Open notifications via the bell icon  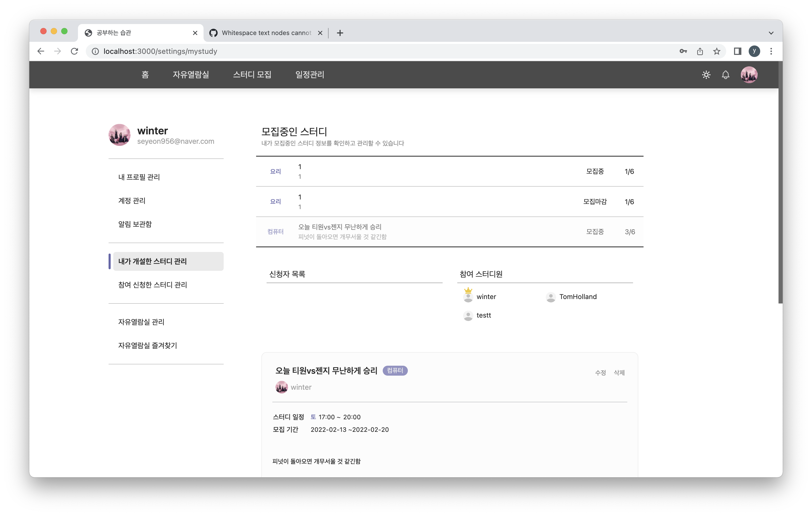726,75
